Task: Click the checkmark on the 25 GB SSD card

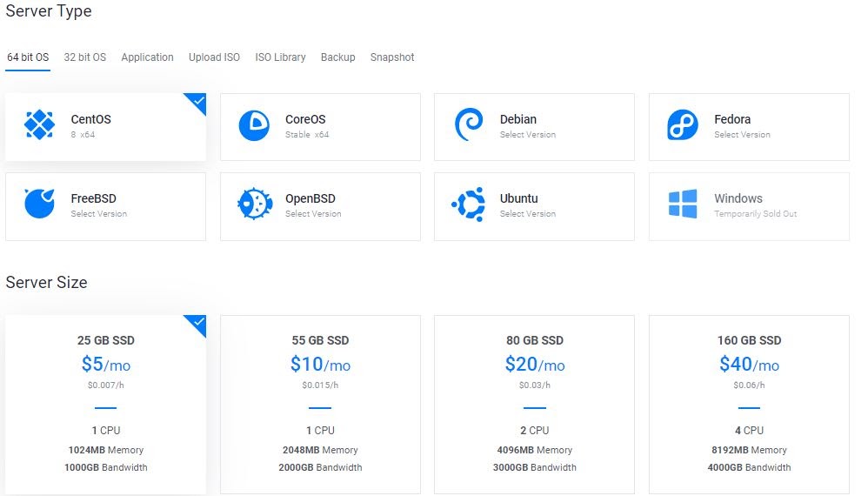Action: [x=198, y=322]
